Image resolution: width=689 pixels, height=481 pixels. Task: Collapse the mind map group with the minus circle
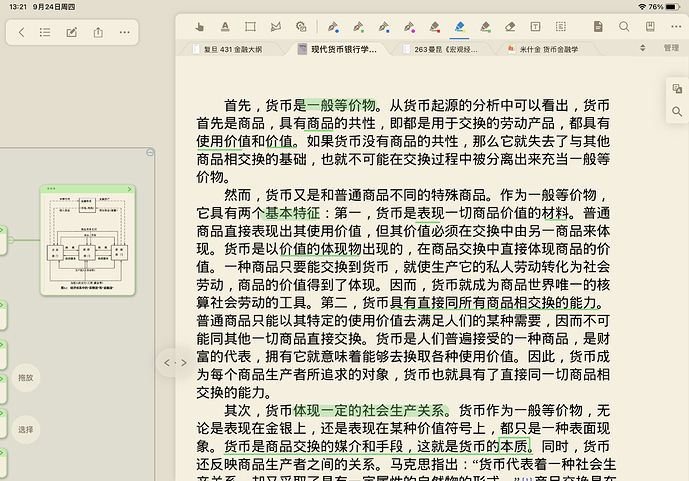150,152
